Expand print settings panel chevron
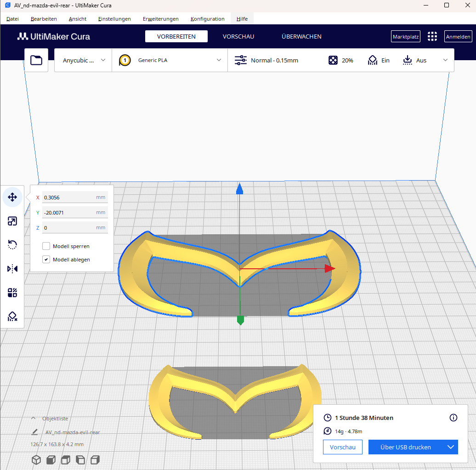The width and height of the screenshot is (476, 470). pyautogui.click(x=445, y=60)
